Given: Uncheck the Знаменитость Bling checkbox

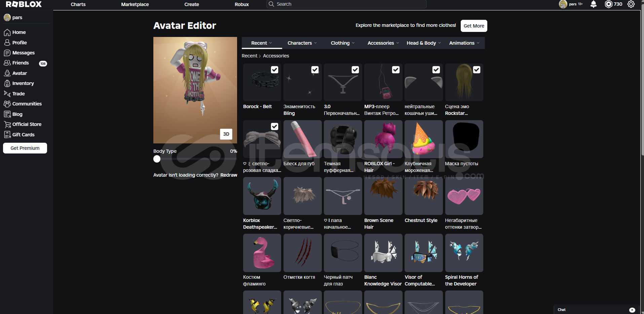Looking at the screenshot, I should (315, 70).
